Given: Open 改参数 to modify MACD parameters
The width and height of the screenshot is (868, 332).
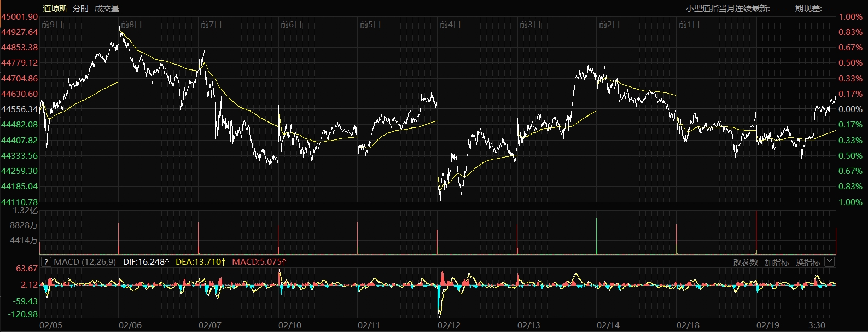Looking at the screenshot, I should coord(745,263).
